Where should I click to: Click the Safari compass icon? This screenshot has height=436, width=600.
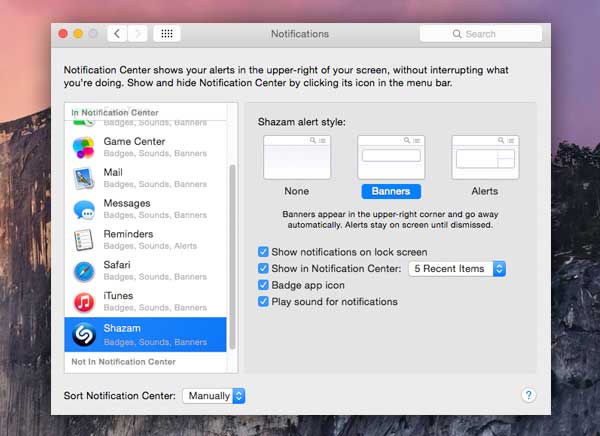pos(84,271)
